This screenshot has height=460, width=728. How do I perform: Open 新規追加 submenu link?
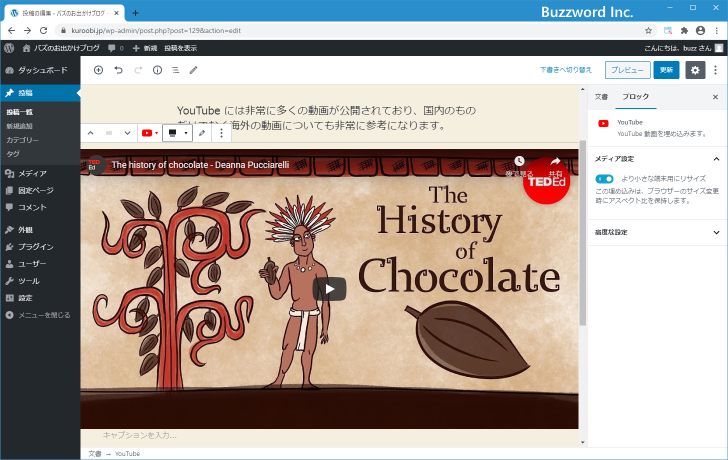click(x=20, y=126)
